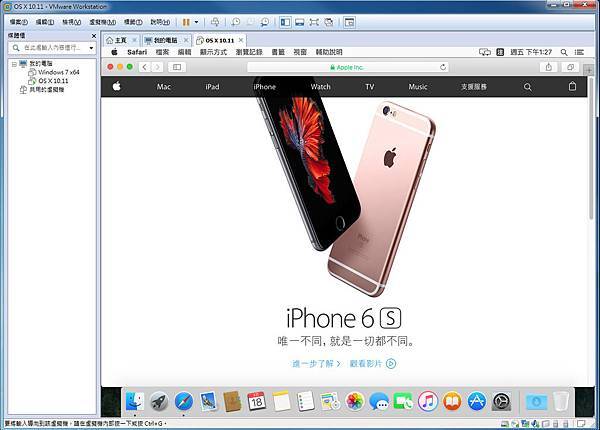Screen dimensions: 600x430
Task: Click Spotlight search icon in macOS menu bar
Action: 564,52
